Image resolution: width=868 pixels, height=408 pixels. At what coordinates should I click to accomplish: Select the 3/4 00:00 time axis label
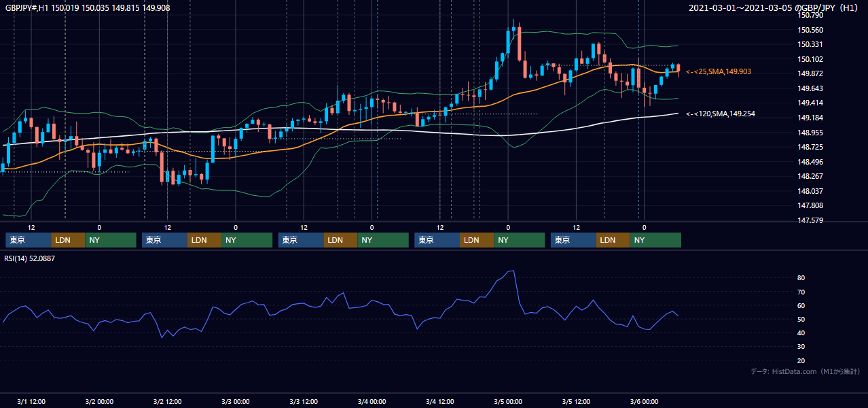coord(372,402)
